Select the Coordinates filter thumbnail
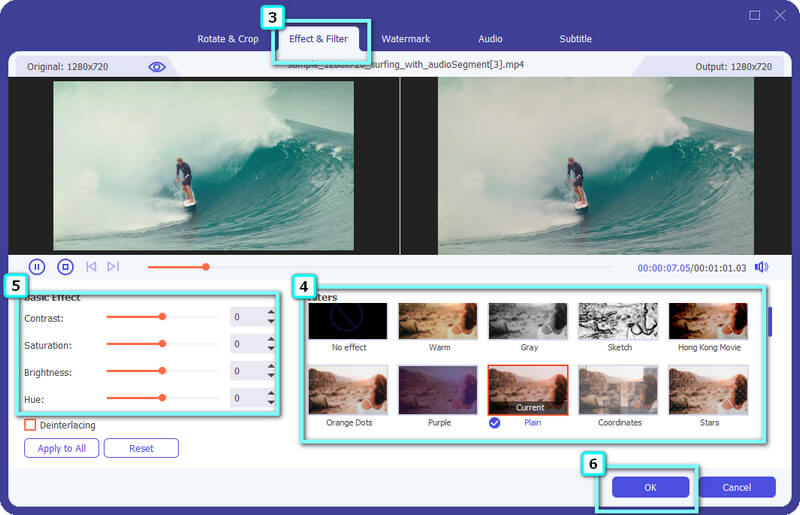Image resolution: width=800 pixels, height=515 pixels. pyautogui.click(x=618, y=390)
